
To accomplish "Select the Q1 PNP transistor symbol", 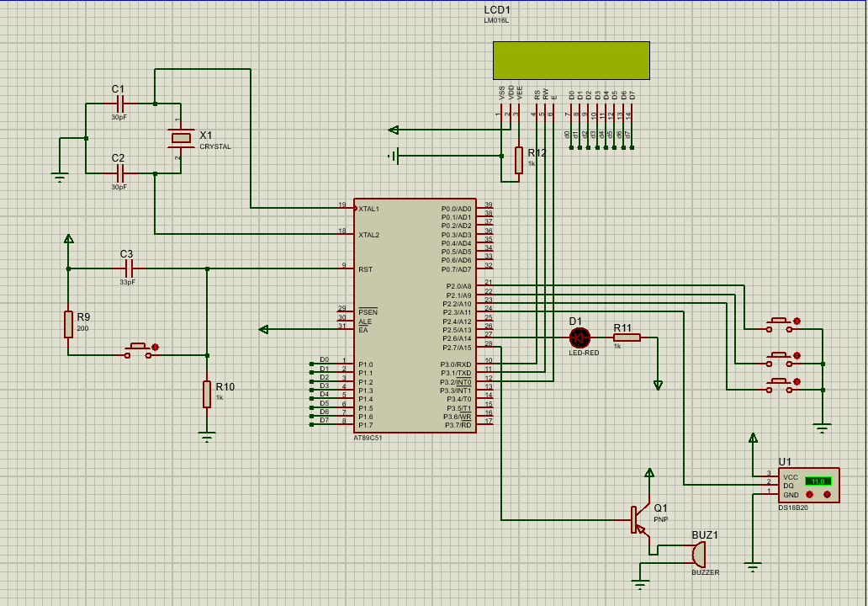I will coord(640,521).
